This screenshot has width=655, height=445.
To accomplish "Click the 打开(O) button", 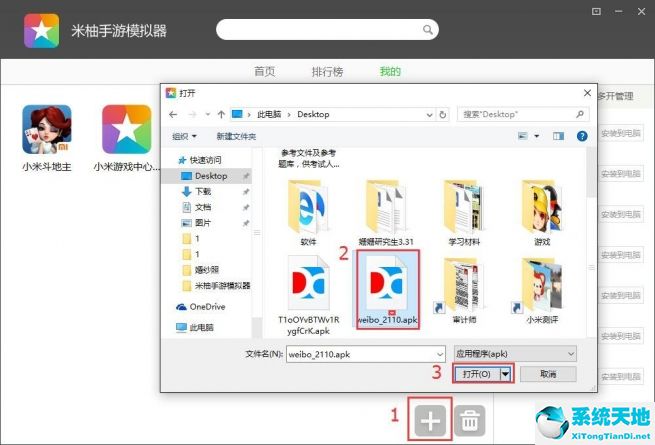I will coord(477,374).
